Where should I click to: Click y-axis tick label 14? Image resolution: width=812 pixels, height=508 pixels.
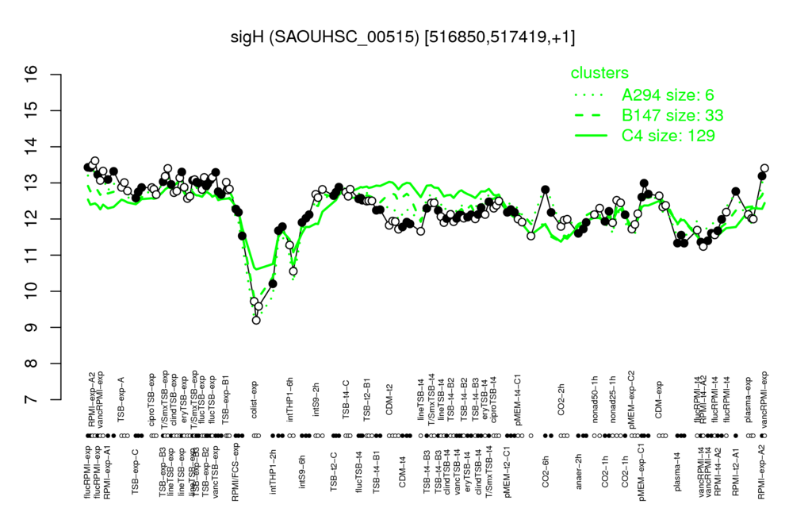click(x=32, y=147)
